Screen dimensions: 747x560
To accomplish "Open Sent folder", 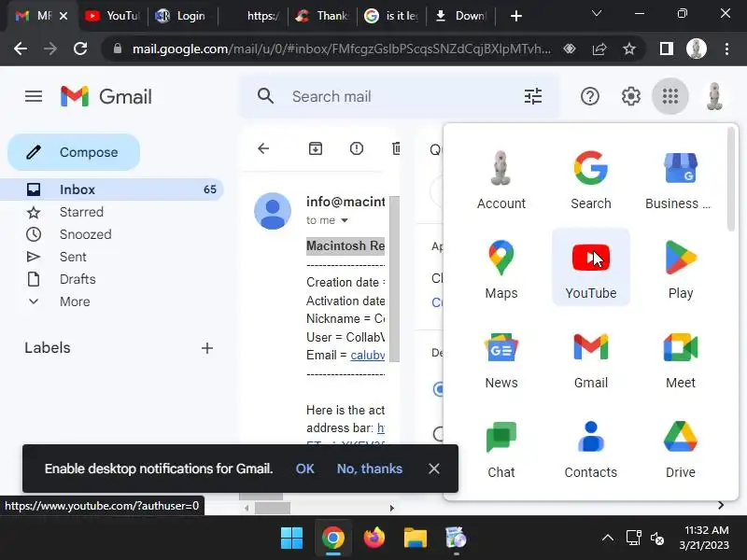I will tap(111, 257).
